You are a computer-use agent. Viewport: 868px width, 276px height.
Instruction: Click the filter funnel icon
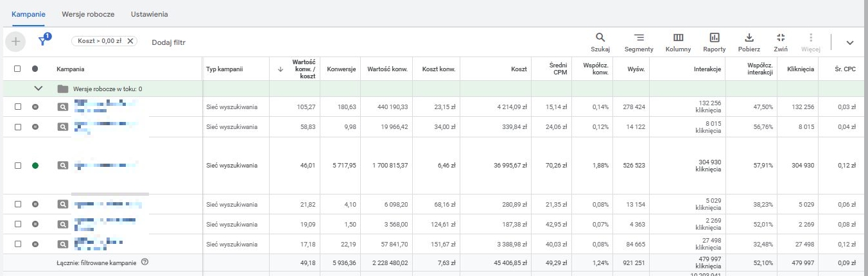click(x=43, y=42)
